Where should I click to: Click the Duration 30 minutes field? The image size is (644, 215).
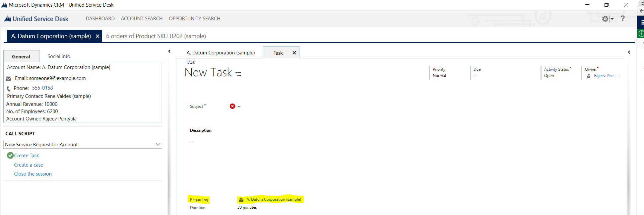[x=247, y=207]
